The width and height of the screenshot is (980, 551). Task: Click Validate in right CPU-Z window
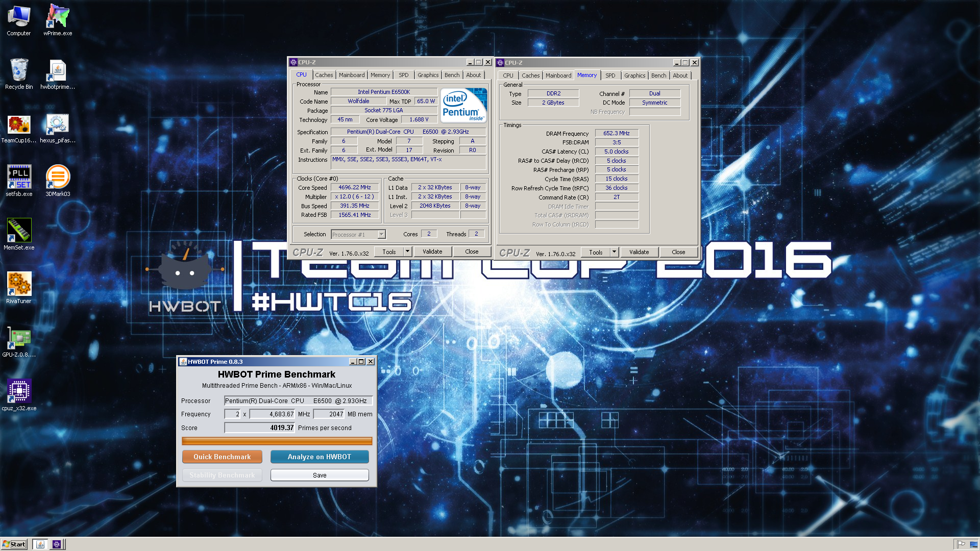(x=639, y=252)
